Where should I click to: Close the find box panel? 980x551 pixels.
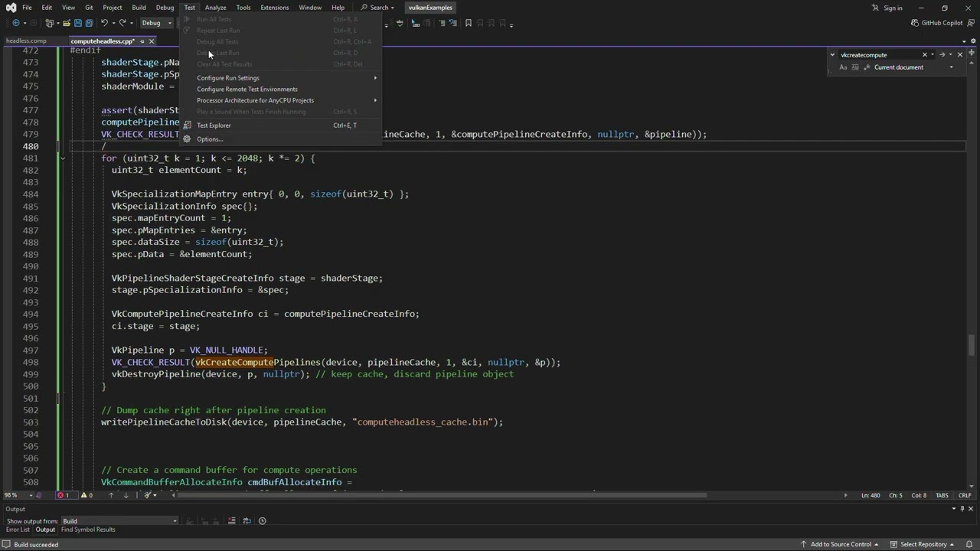coord(959,55)
